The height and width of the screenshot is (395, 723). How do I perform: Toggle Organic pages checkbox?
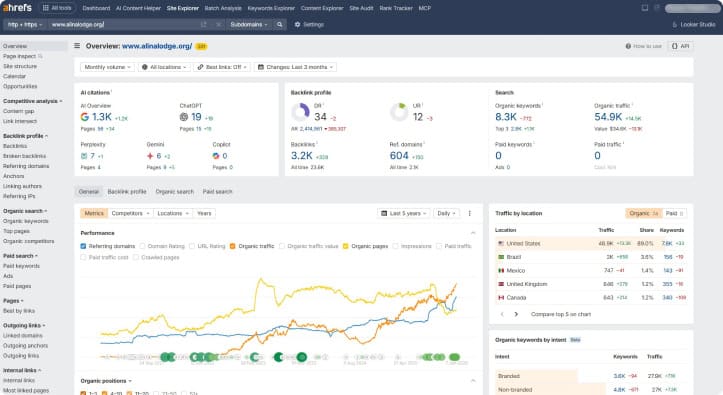pos(345,246)
